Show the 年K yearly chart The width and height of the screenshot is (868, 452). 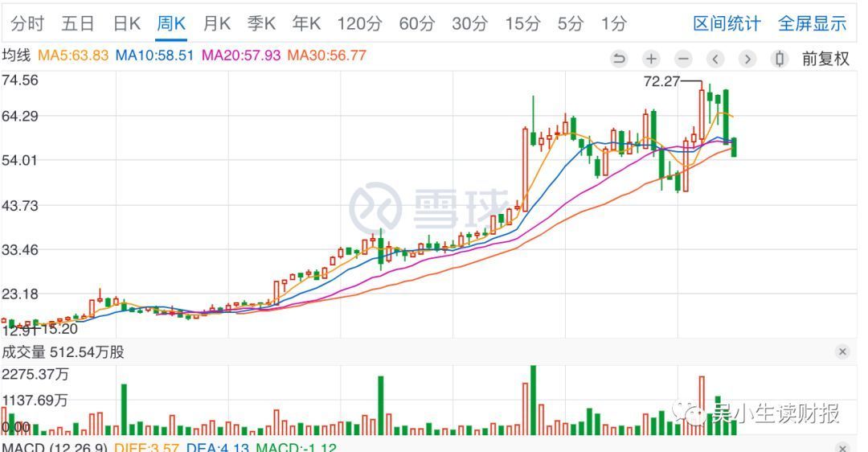point(306,23)
